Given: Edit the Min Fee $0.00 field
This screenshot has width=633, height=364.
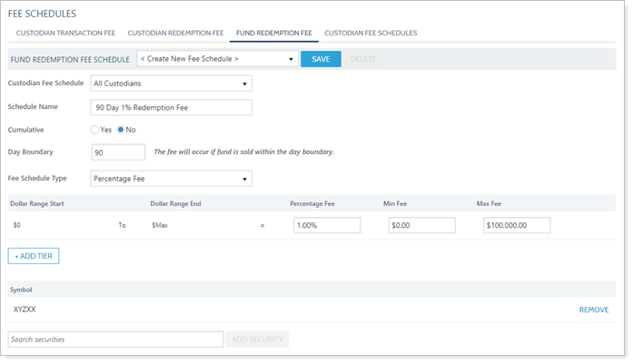Looking at the screenshot, I should coord(421,225).
